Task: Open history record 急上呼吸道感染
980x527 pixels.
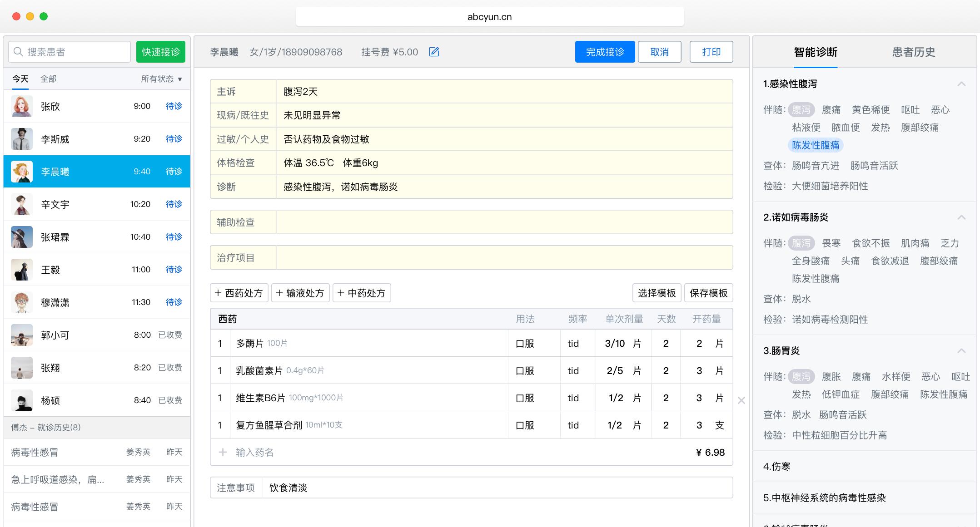Action: [x=97, y=479]
